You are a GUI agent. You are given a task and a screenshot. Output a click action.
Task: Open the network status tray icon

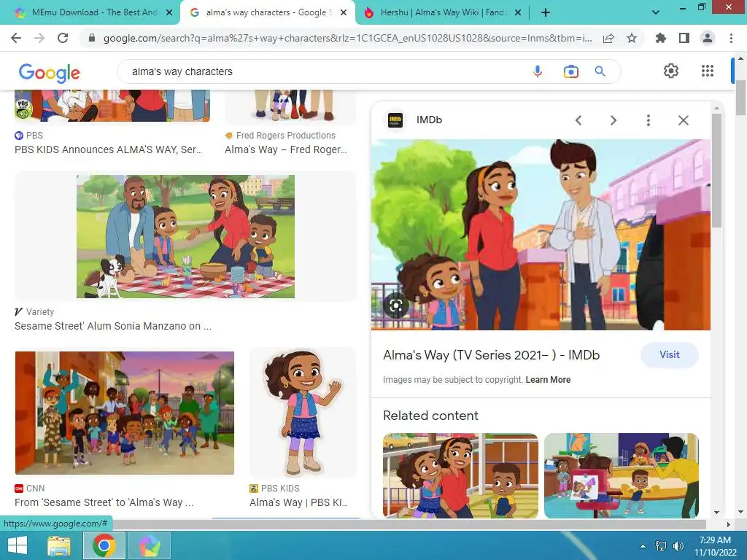[x=661, y=546]
